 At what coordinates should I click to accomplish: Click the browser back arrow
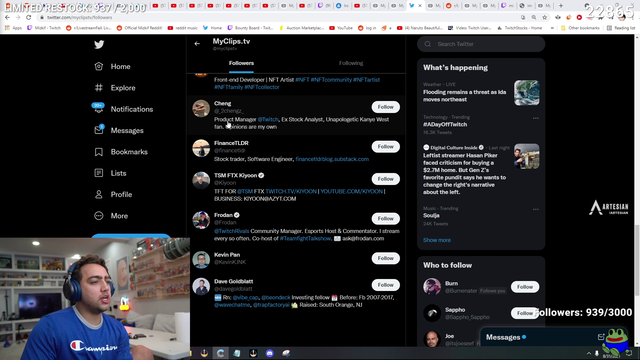[x=7, y=18]
